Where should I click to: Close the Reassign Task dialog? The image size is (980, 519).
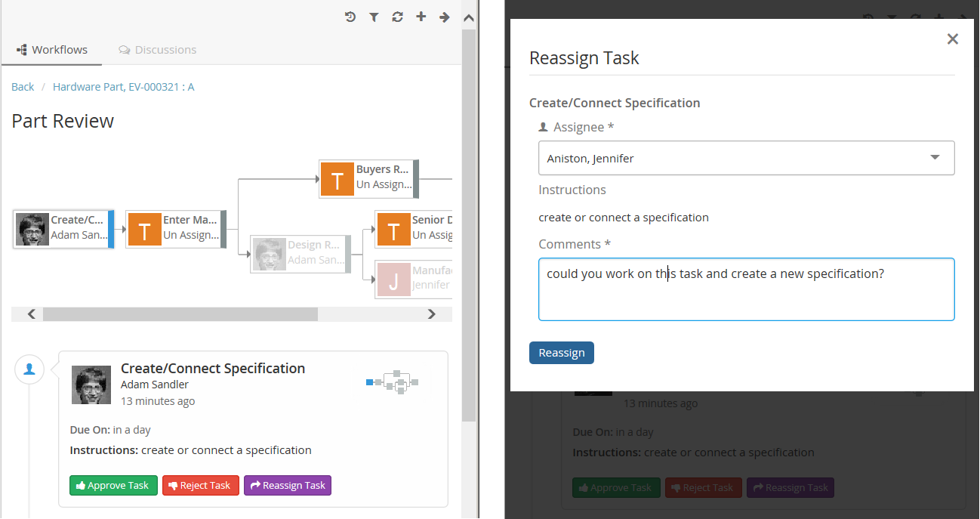952,39
